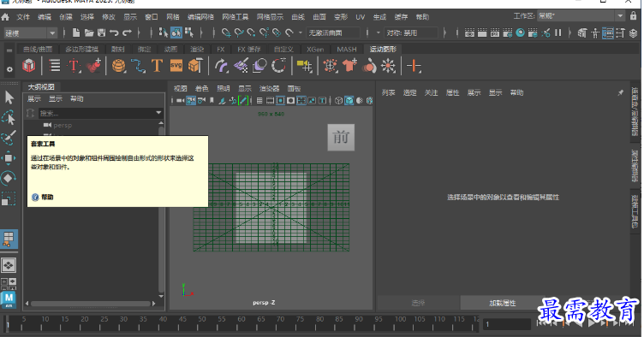Redo the last undone action
Image resolution: width=644 pixels, height=337 pixels.
tap(127, 33)
